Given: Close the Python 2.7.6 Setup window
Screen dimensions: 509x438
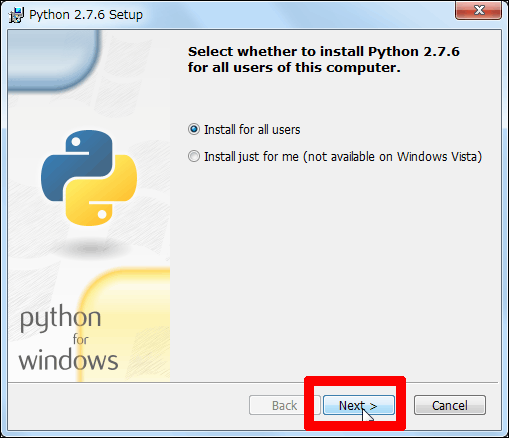Looking at the screenshot, I should click(478, 10).
